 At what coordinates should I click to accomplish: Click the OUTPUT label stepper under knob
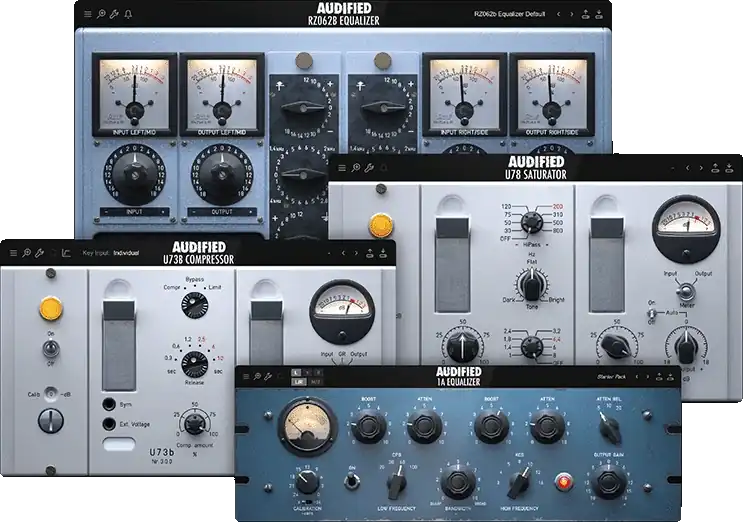222,212
